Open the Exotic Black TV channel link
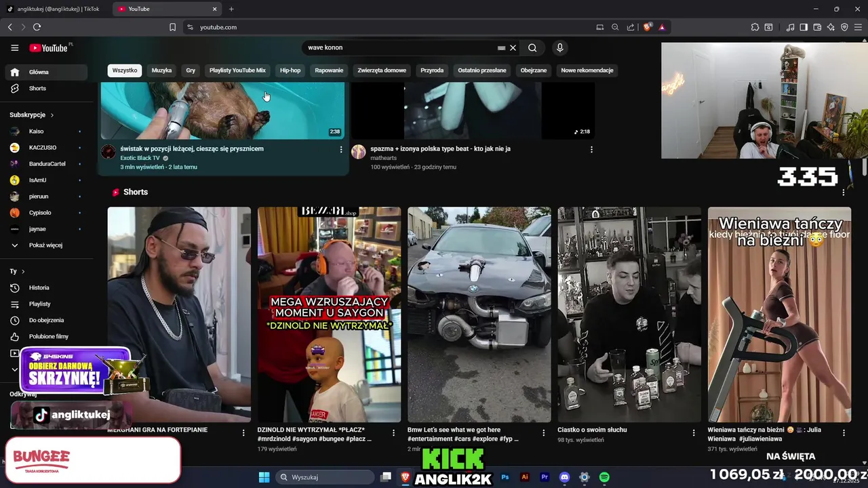 pos(140,158)
